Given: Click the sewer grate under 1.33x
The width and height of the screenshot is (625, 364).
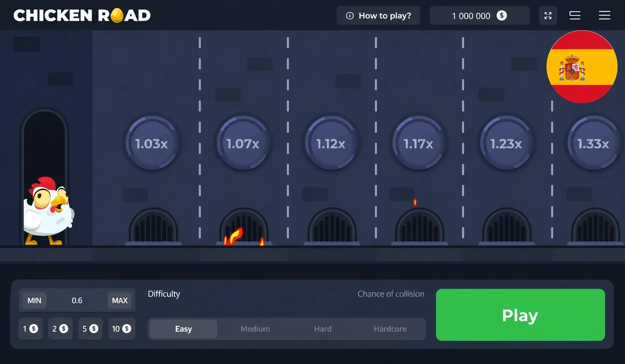Looking at the screenshot, I should coord(595,226).
